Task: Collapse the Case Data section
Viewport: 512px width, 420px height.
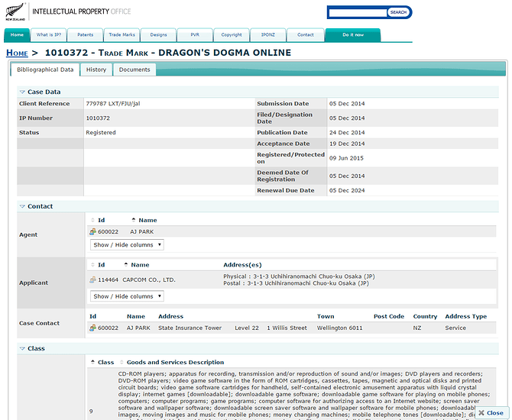Action: coord(22,92)
